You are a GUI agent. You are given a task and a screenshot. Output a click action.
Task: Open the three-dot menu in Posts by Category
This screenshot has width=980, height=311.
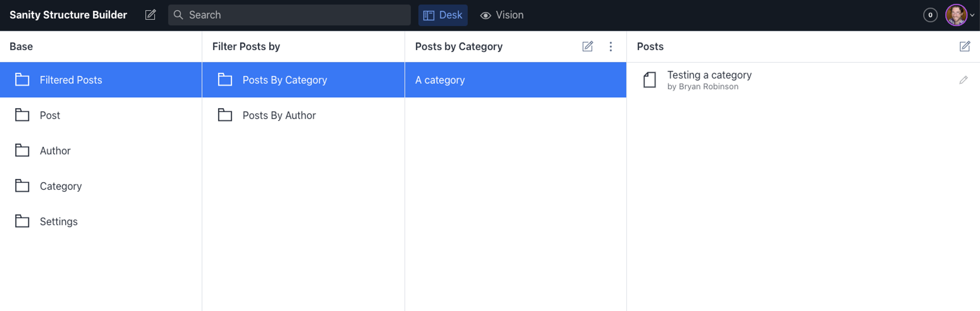click(611, 46)
